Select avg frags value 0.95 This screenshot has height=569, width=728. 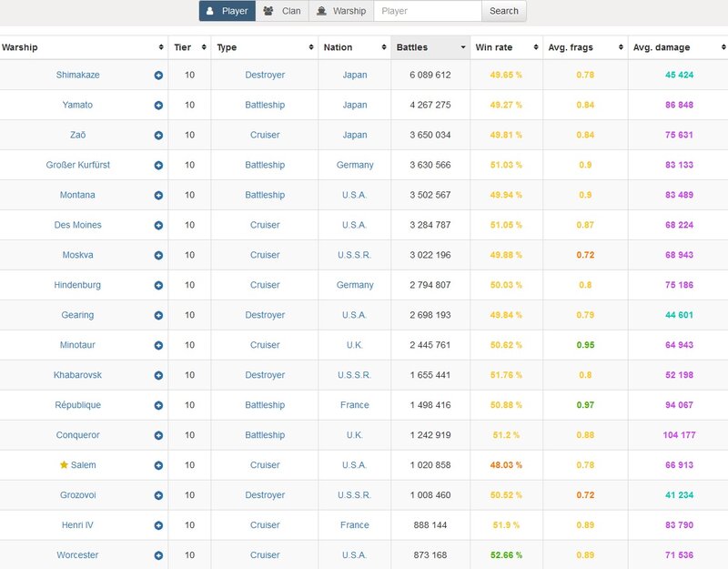(585, 345)
